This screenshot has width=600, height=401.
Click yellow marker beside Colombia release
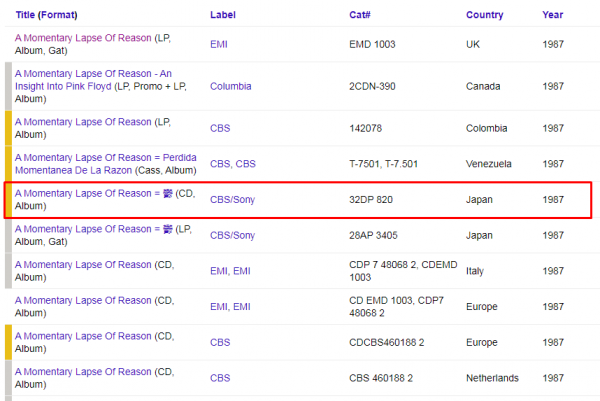click(8, 128)
